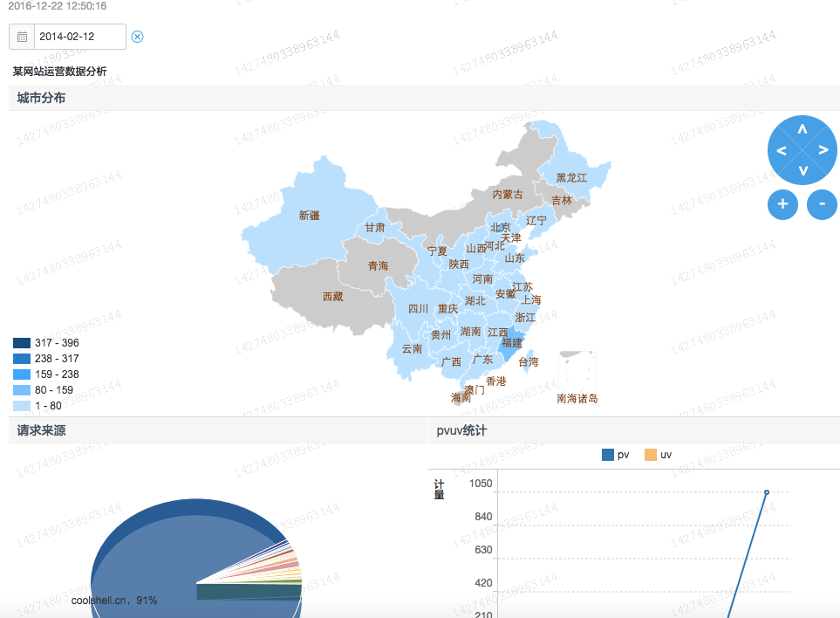Select 甘肃 province on the map
Image resolution: width=840 pixels, height=618 pixels.
point(374,228)
